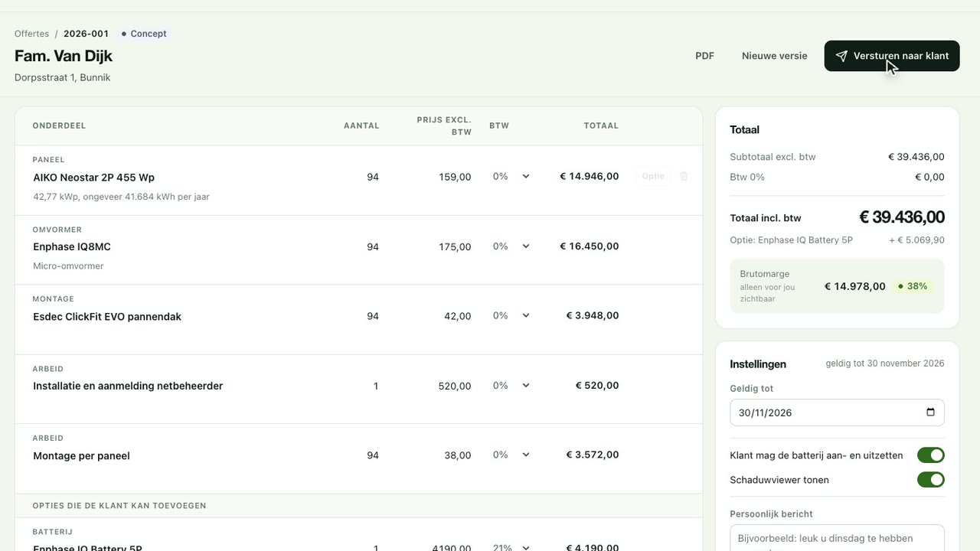This screenshot has width=980, height=551.
Task: Click quantity 94 for Enphase IQ8MC
Action: [x=373, y=246]
